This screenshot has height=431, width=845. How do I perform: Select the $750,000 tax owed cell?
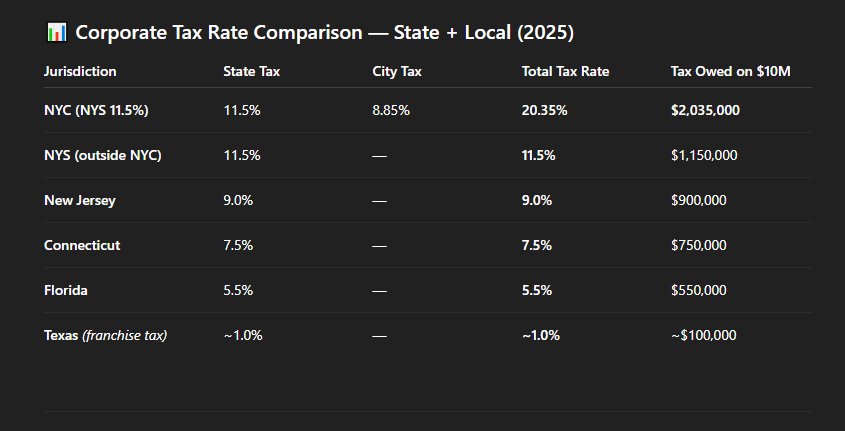coord(699,245)
